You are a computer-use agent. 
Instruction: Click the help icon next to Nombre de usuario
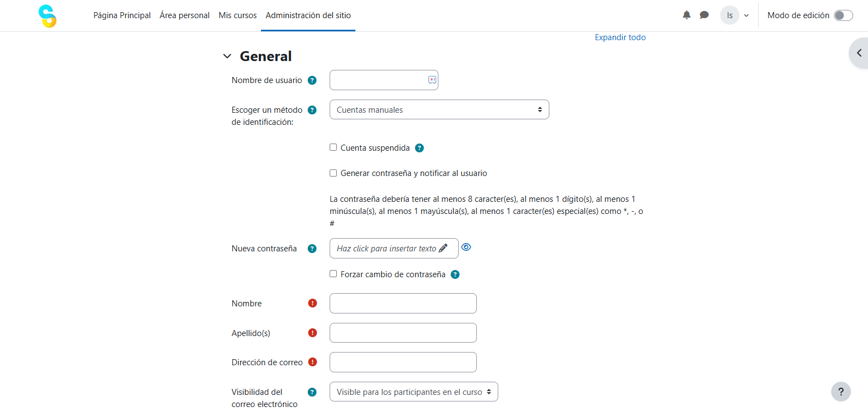point(312,80)
